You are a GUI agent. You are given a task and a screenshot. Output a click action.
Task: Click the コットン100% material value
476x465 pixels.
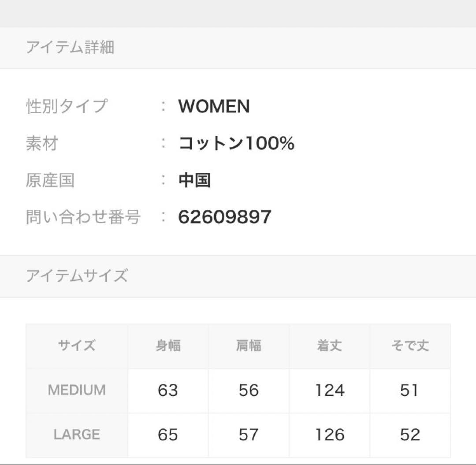click(236, 143)
